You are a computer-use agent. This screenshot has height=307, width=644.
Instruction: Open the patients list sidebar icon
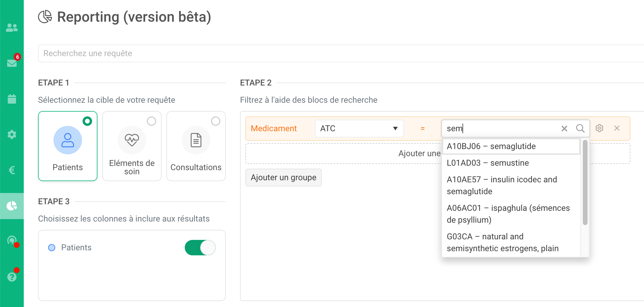coord(12,28)
